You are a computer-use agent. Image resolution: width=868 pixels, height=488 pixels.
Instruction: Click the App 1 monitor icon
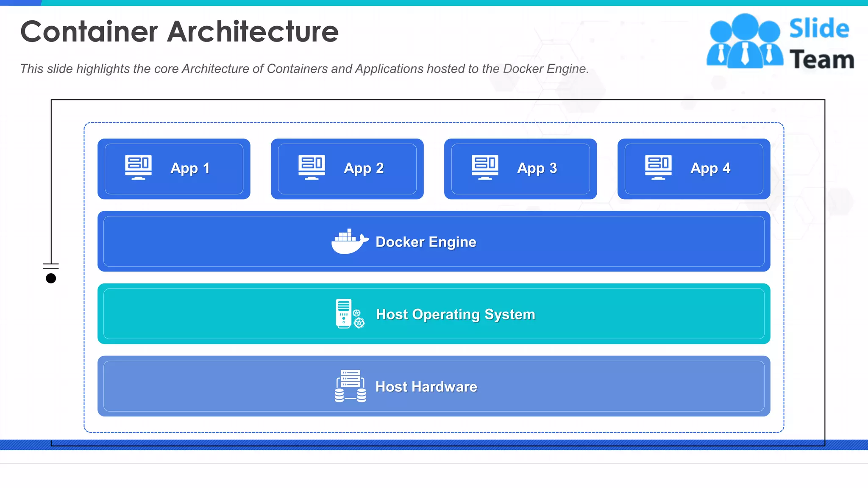coord(138,167)
